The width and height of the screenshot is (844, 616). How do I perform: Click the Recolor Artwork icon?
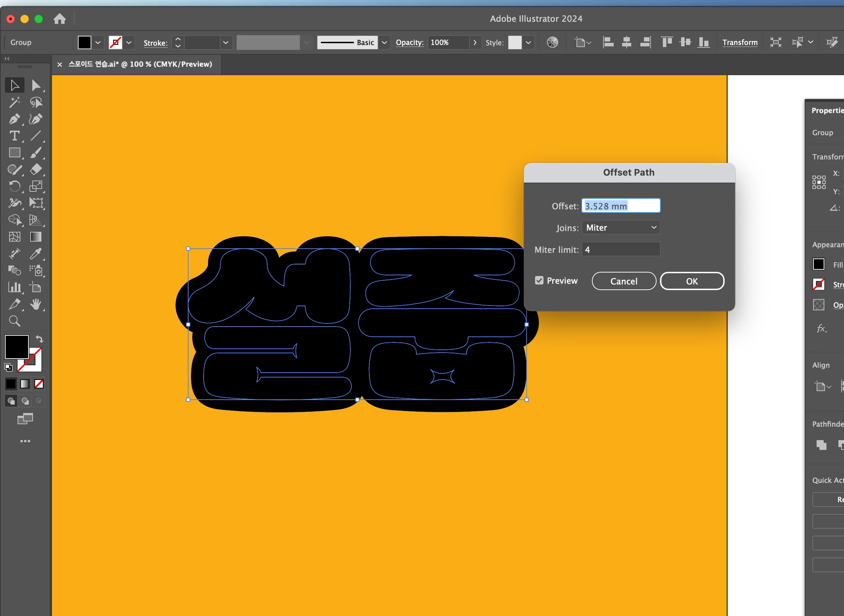[552, 42]
